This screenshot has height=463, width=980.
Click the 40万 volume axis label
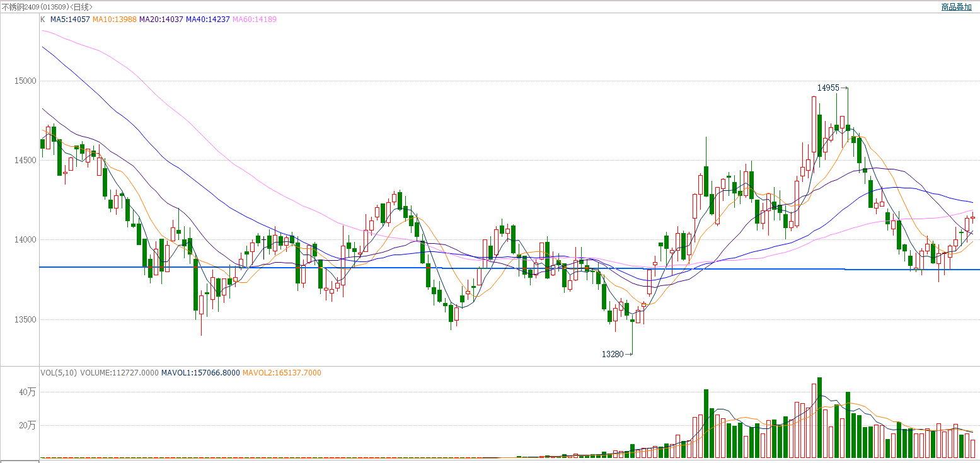[28, 392]
